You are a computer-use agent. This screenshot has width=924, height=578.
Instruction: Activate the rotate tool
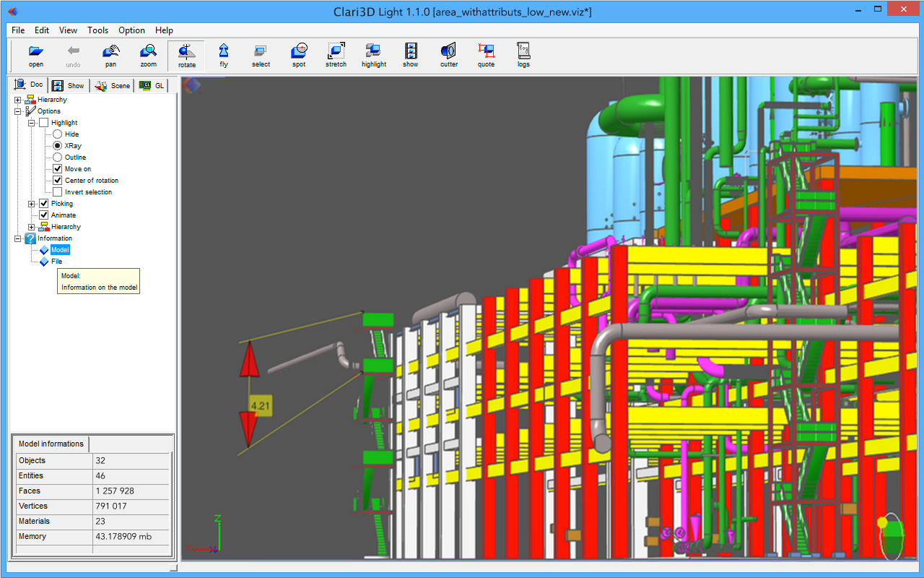pos(186,56)
